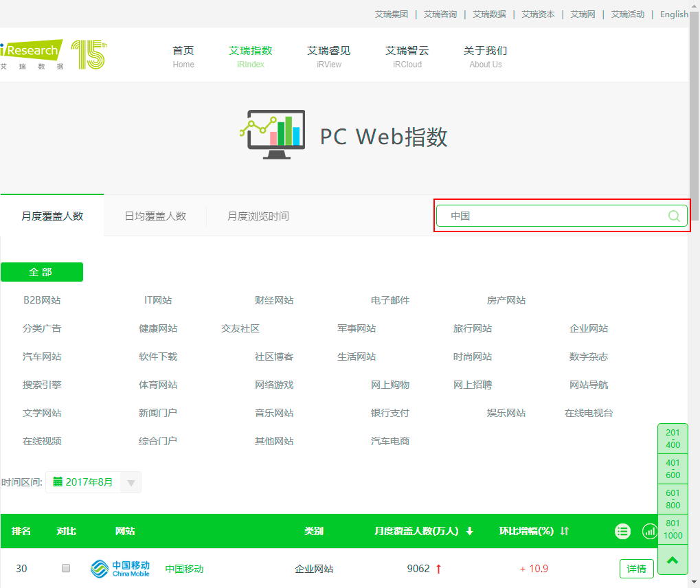Click the search magnifier icon

[674, 216]
